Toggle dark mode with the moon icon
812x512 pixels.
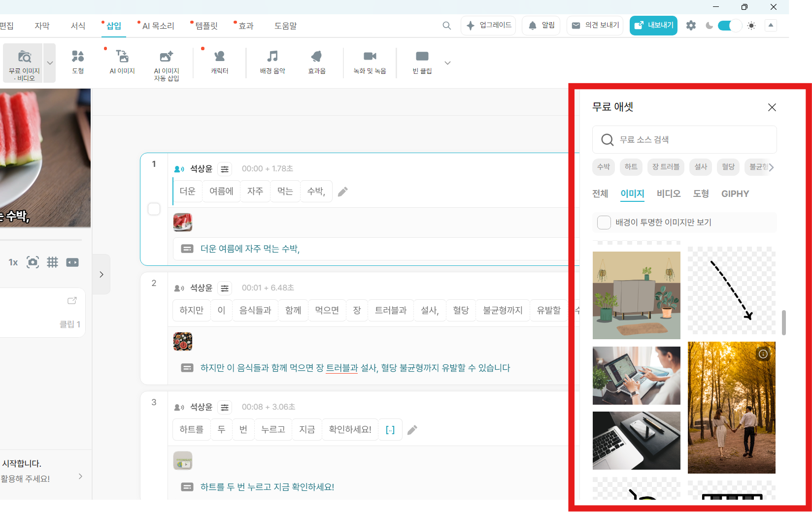tap(709, 25)
